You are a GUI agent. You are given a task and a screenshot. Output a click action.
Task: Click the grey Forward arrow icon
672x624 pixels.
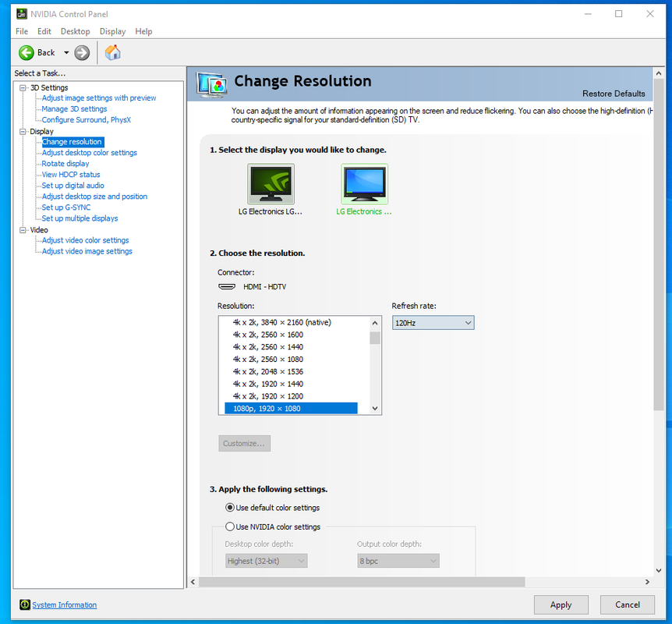[82, 53]
